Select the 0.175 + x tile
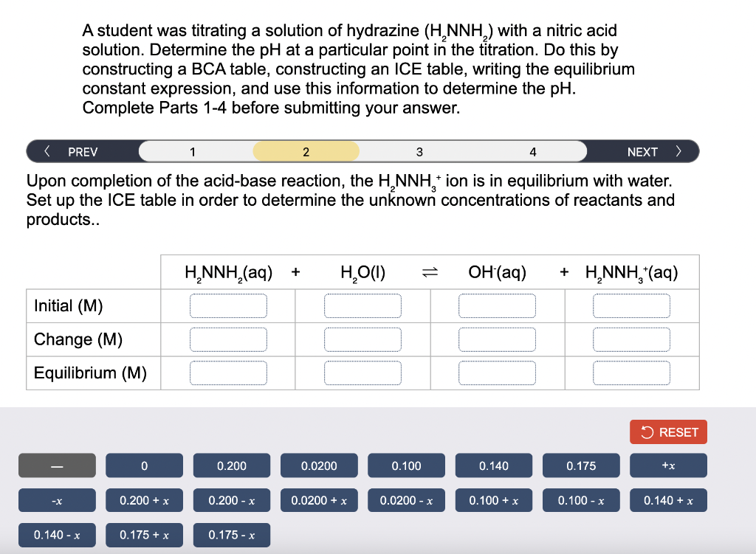This screenshot has height=554, width=756. click(144, 535)
